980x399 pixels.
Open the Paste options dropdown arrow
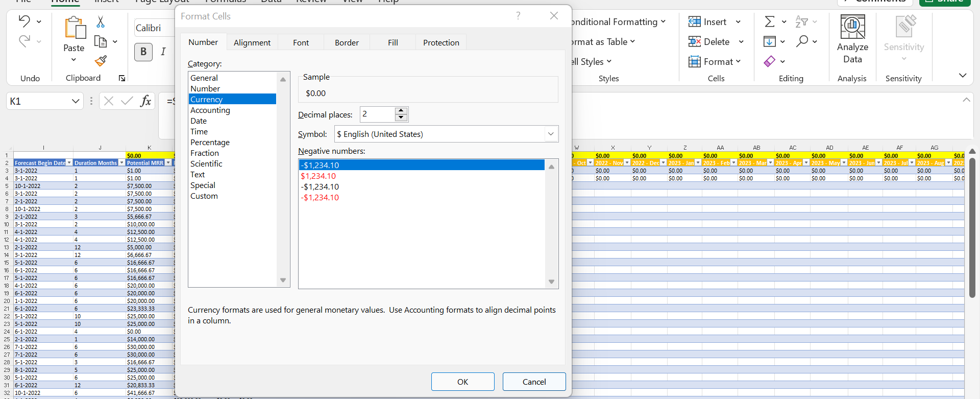tap(73, 60)
